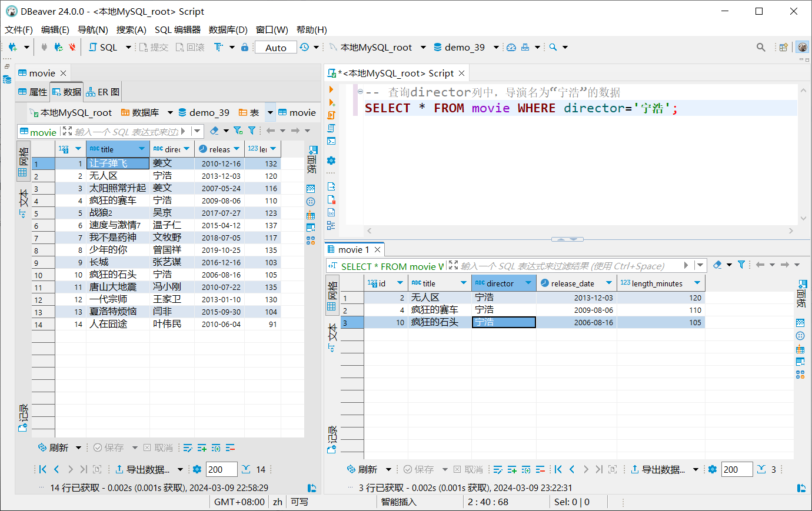Switch result panel to 网格 grid view
The image size is (812, 511).
(332, 295)
